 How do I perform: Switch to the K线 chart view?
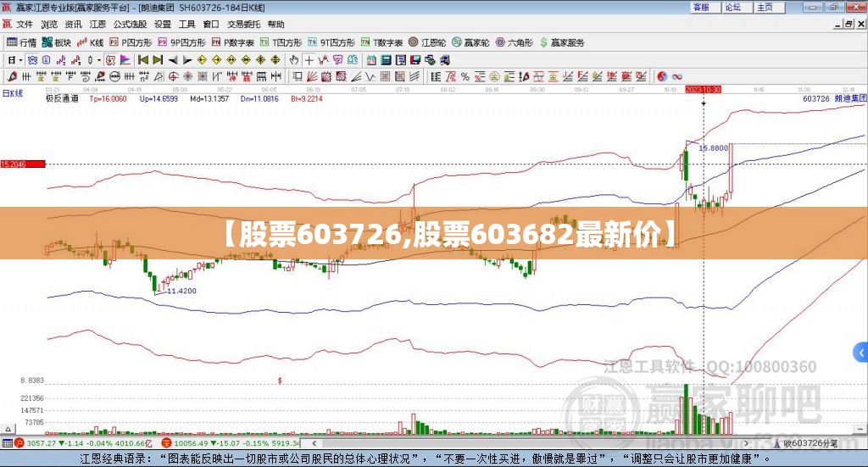point(90,42)
